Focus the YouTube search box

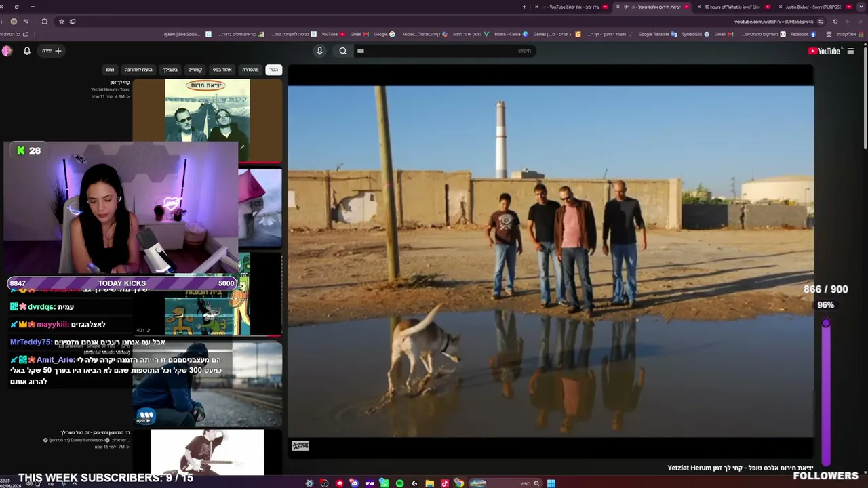coord(444,51)
